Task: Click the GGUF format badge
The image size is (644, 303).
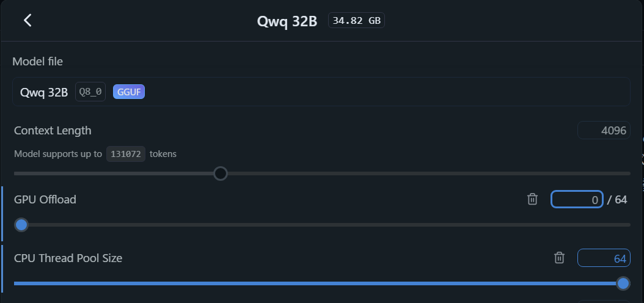Action: [x=129, y=92]
